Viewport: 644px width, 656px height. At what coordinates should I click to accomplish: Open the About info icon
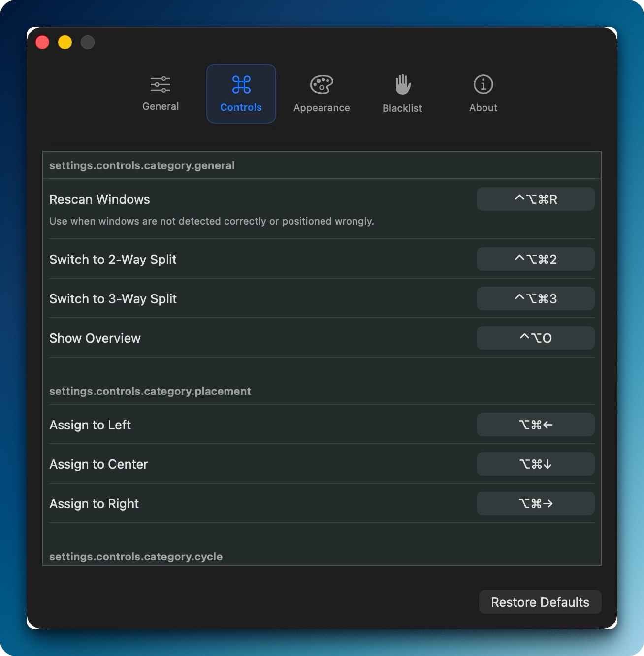coord(483,84)
